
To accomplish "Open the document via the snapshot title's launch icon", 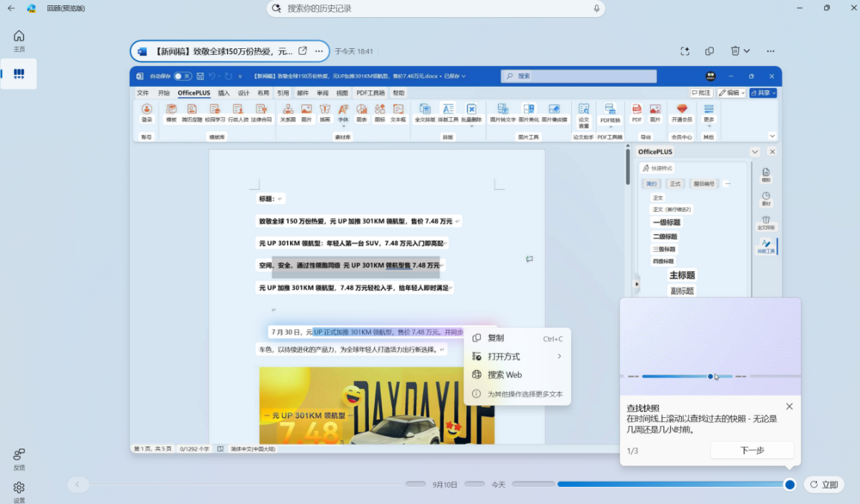I will tap(303, 51).
